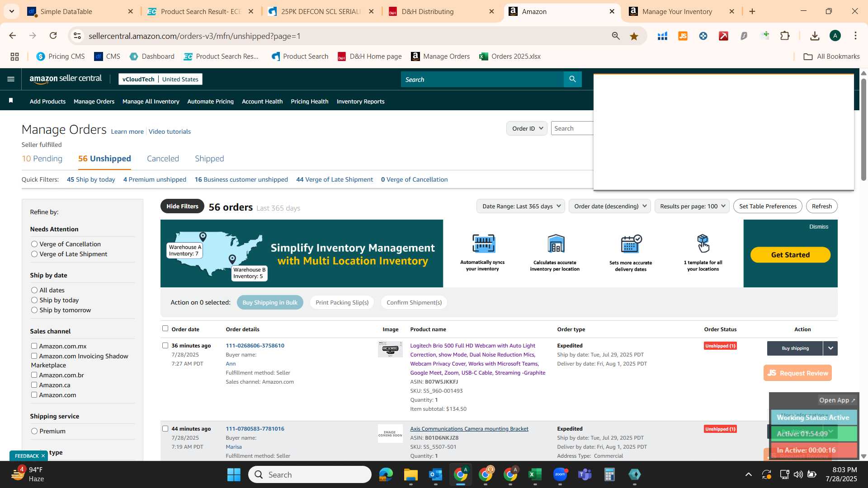Screen dimensions: 868x488
Task: Open Automate Pricing in the nav menu
Action: coord(210,101)
